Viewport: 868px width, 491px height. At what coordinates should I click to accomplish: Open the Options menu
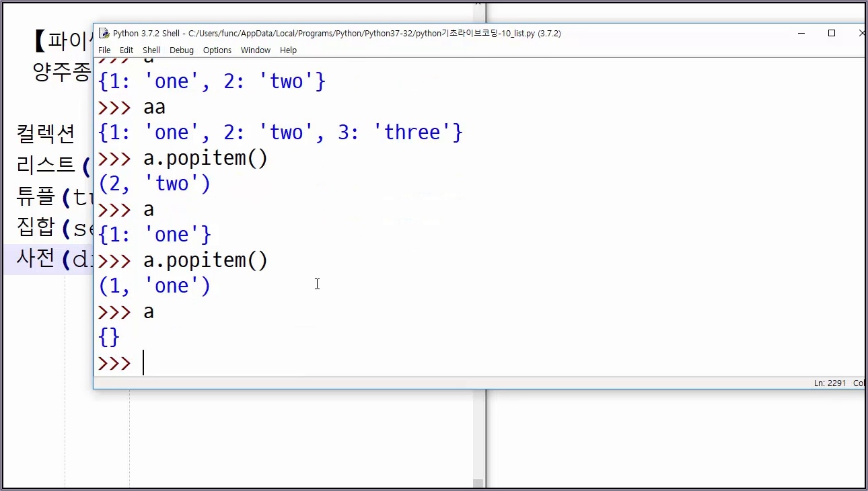[217, 50]
